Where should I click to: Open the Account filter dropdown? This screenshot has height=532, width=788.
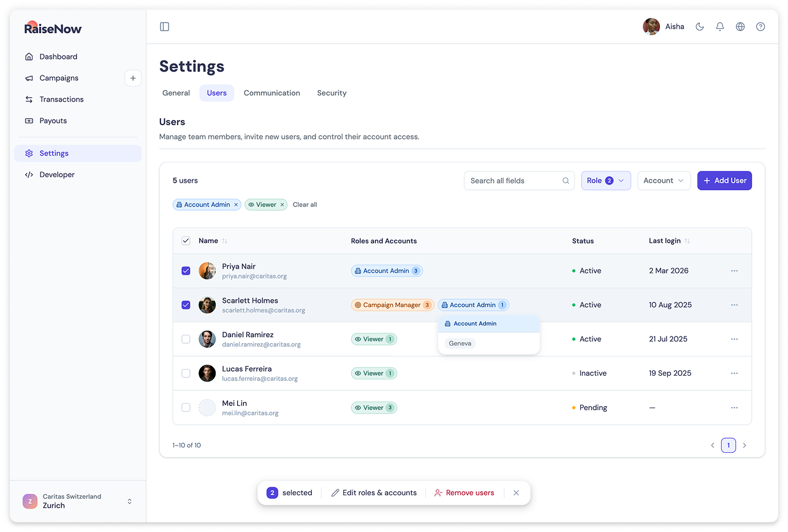pos(664,181)
